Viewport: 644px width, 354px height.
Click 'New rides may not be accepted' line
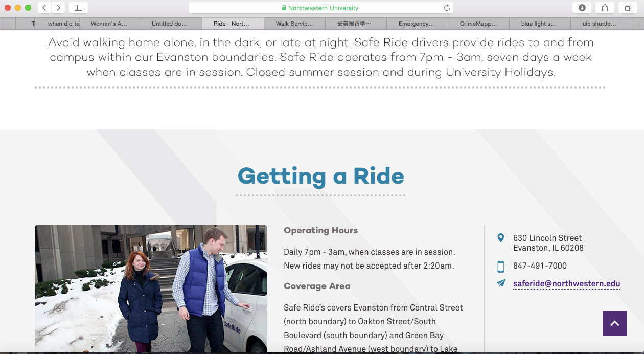(369, 266)
